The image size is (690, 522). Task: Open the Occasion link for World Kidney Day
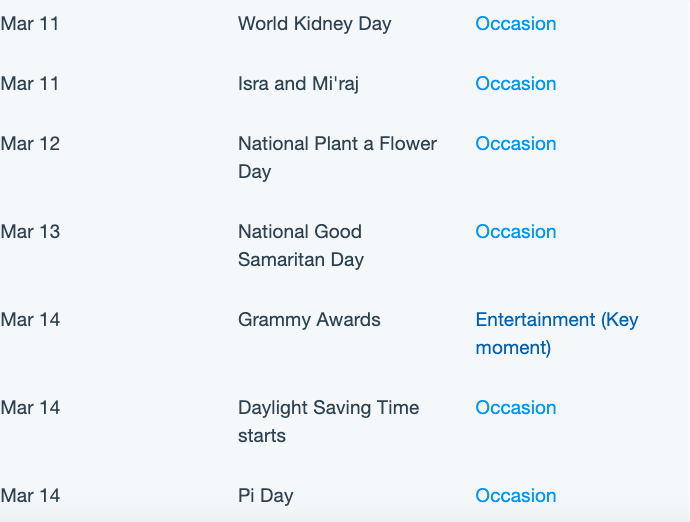[x=516, y=24]
